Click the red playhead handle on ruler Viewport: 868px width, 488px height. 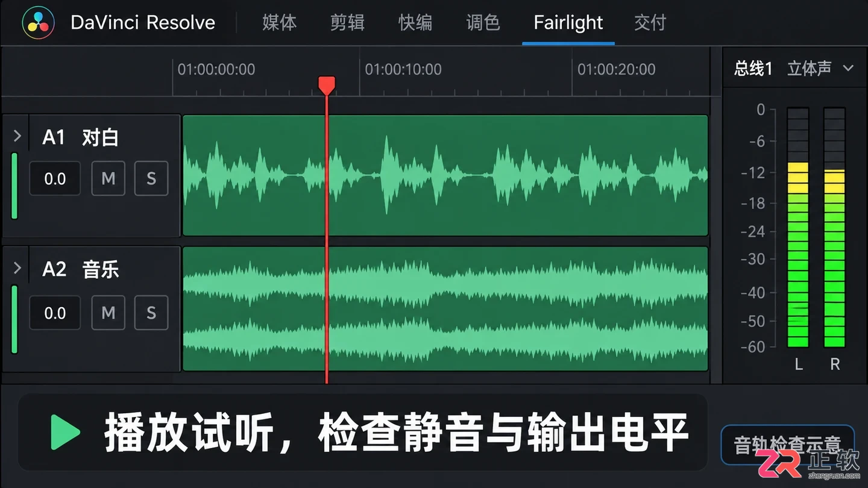[326, 85]
